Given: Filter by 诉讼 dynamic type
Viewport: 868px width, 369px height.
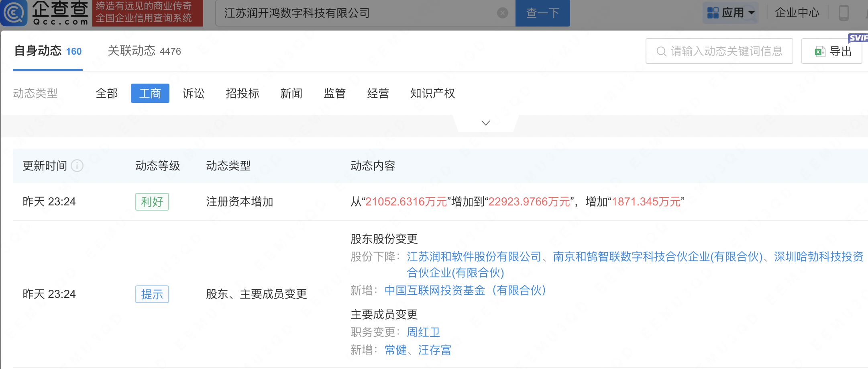Looking at the screenshot, I should point(194,94).
